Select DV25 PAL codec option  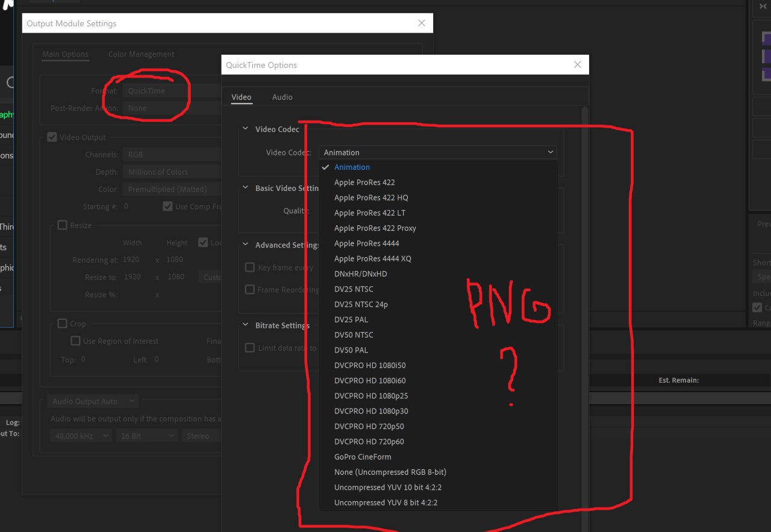[x=438, y=319]
